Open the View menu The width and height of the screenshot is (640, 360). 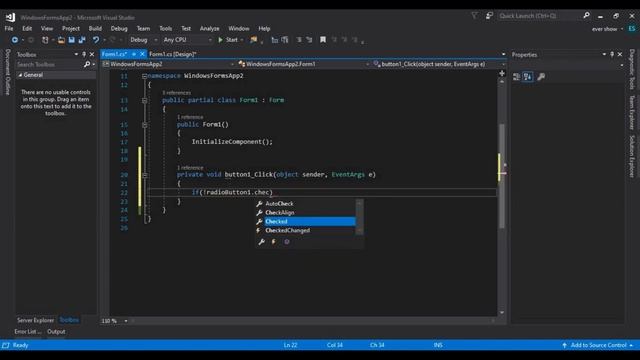point(47,29)
